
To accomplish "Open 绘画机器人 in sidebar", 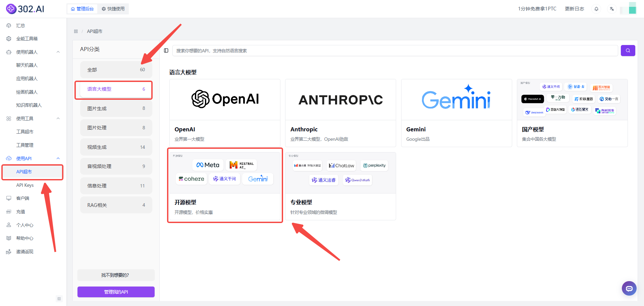I will 27,92.
